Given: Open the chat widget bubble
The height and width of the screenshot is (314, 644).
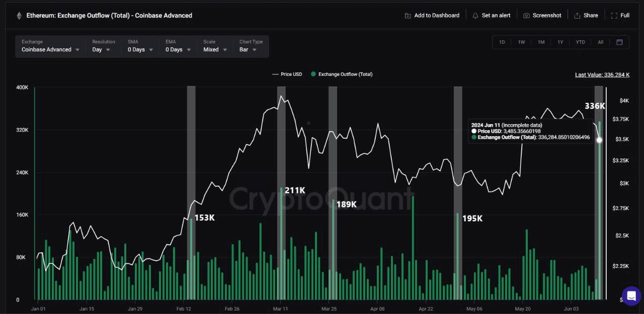Looking at the screenshot, I should (x=631, y=296).
